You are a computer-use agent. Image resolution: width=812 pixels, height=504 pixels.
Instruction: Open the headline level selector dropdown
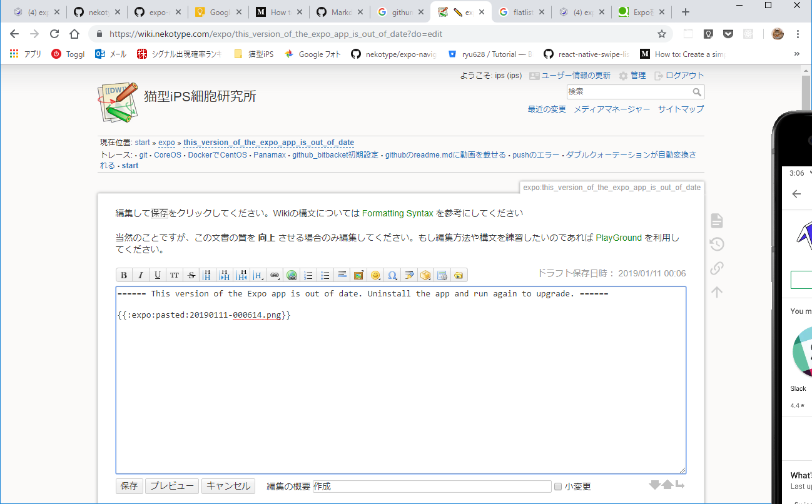pyautogui.click(x=258, y=275)
